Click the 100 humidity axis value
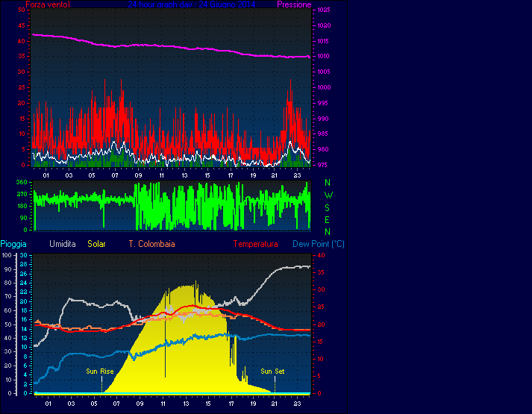The image size is (532, 414). click(x=7, y=255)
